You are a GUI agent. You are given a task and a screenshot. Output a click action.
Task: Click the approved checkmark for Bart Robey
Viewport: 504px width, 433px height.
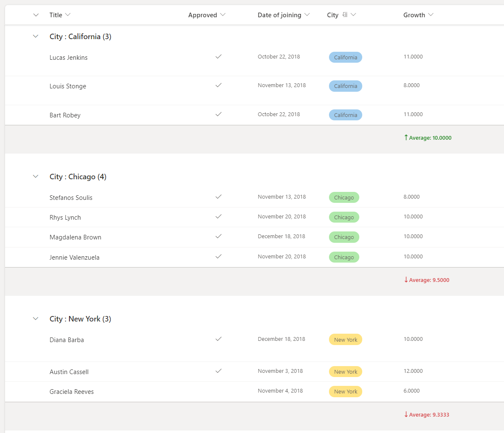click(218, 114)
